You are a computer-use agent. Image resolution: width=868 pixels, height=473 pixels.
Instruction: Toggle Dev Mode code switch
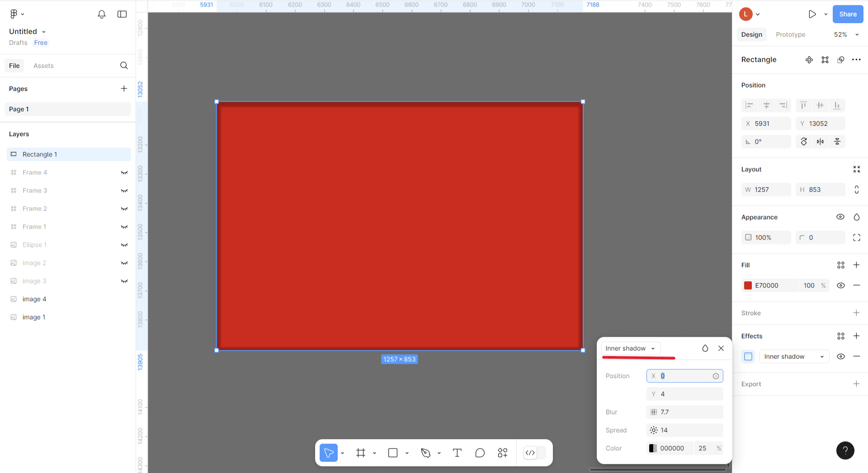pos(534,453)
